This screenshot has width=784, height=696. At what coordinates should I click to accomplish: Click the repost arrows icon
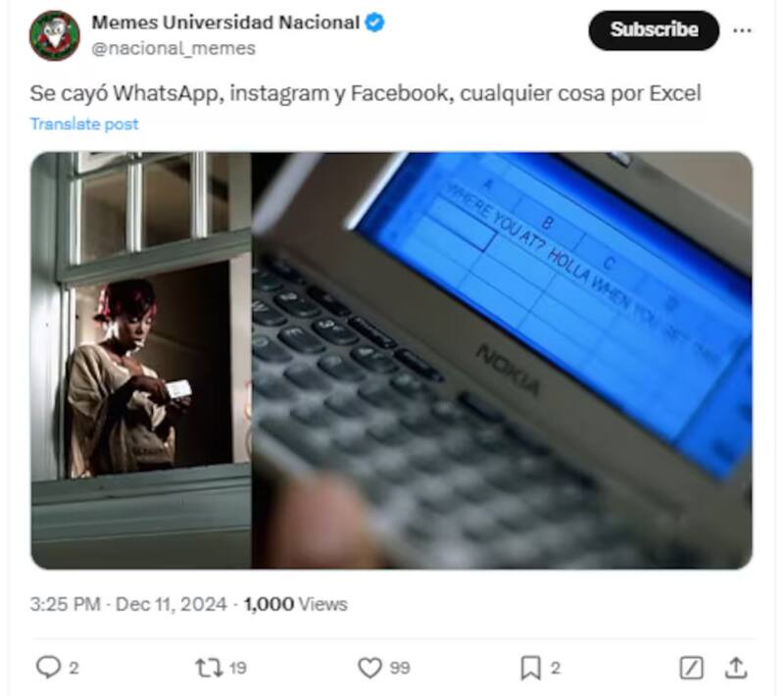point(209,668)
